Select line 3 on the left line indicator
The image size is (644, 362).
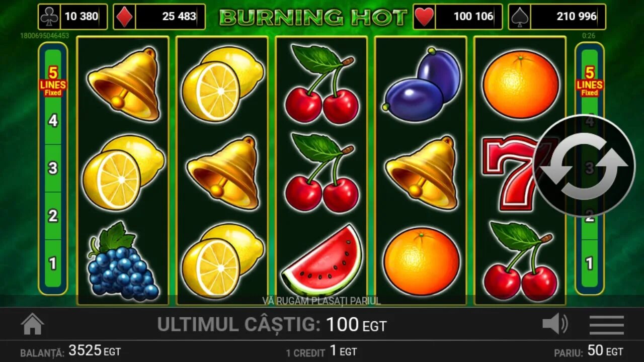(53, 168)
